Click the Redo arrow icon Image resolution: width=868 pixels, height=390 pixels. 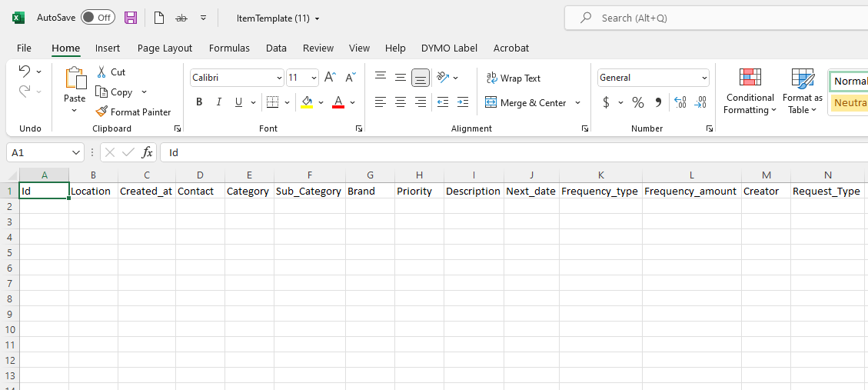pyautogui.click(x=25, y=91)
